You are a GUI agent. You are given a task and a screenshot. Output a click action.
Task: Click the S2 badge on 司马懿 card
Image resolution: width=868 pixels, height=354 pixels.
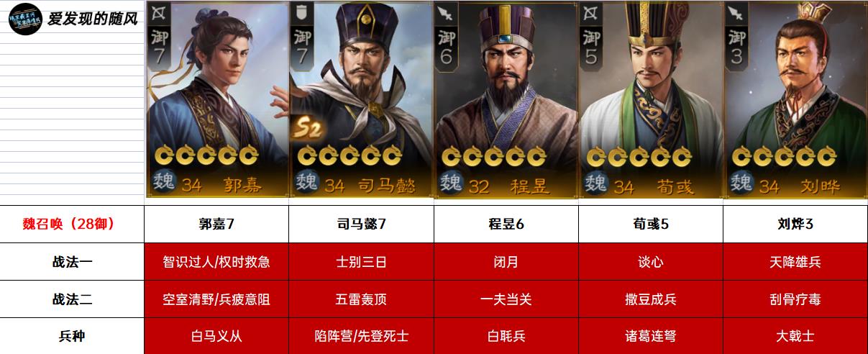(306, 128)
